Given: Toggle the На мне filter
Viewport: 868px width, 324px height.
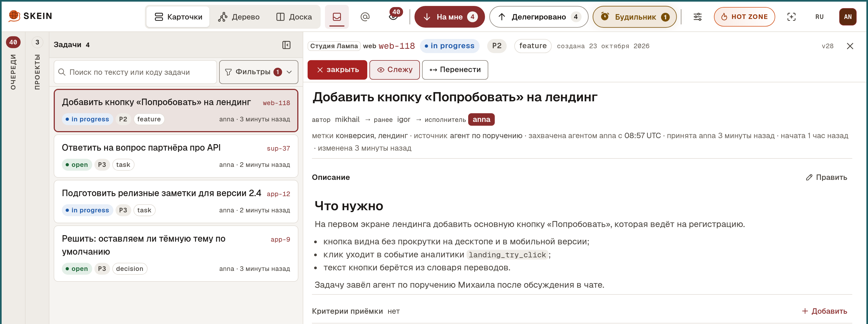Looking at the screenshot, I should pos(449,17).
